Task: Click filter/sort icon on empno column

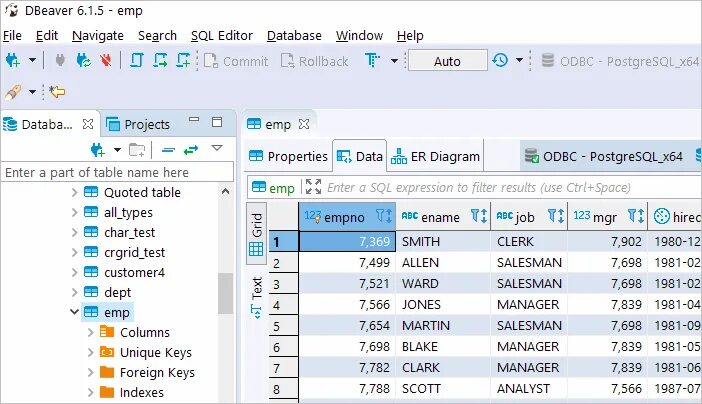Action: [x=384, y=216]
